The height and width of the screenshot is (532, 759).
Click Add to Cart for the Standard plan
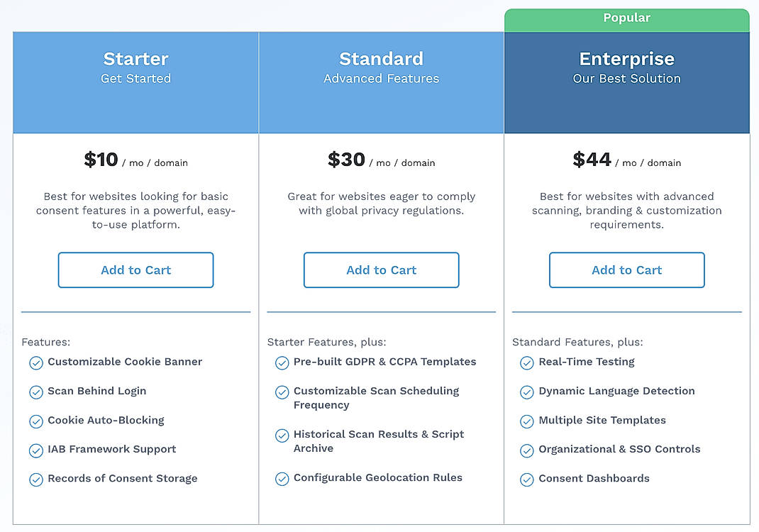point(381,270)
